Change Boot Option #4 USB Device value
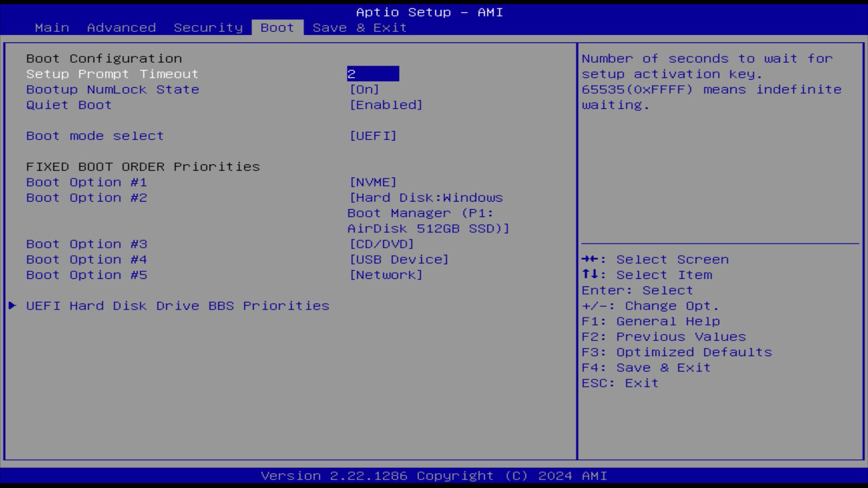The height and width of the screenshot is (488, 868). click(x=399, y=259)
